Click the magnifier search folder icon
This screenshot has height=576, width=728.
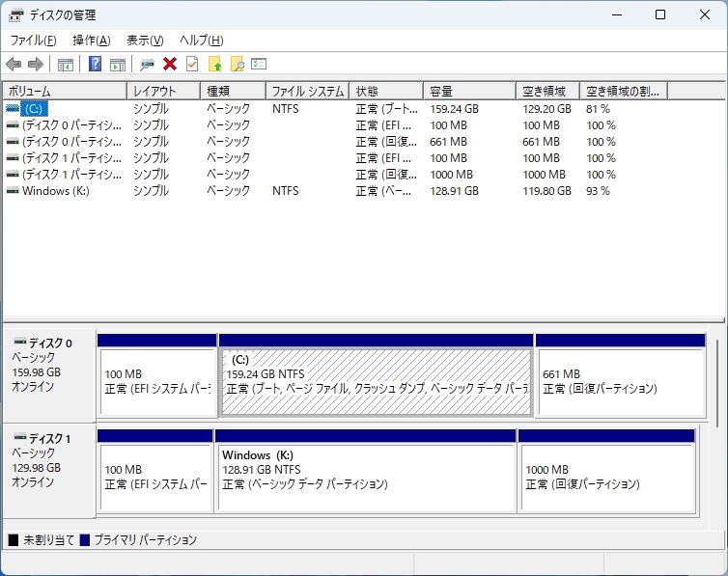tap(237, 65)
